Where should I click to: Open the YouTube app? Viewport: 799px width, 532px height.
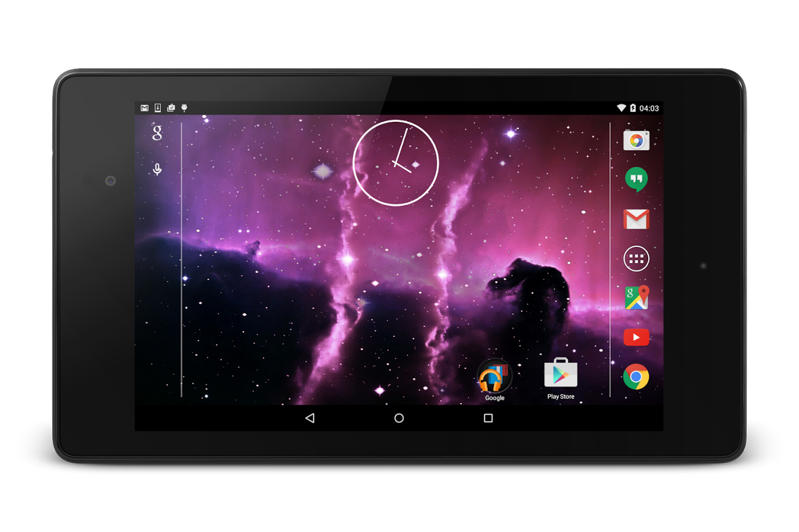[x=636, y=337]
